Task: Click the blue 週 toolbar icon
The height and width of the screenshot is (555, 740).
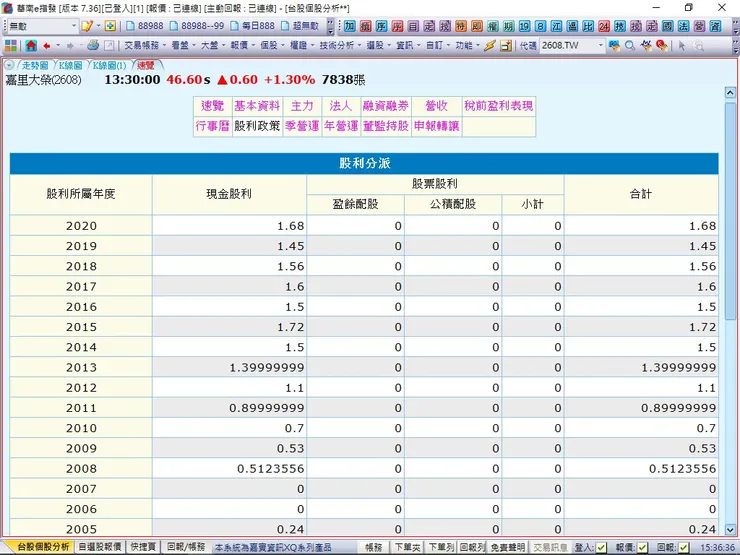Action: coord(572,26)
